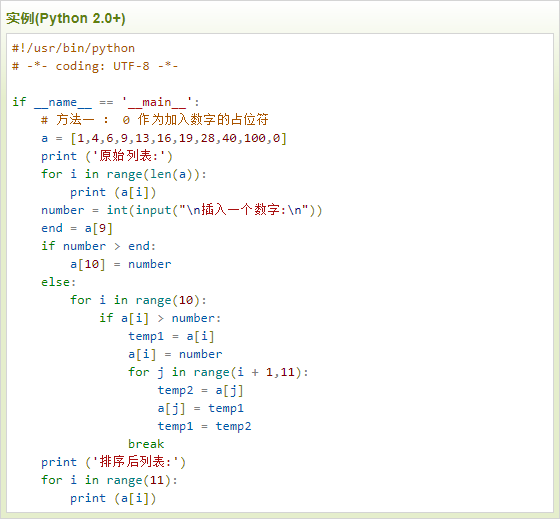Click the print ('排序后列表:') line
The image size is (560, 519).
[x=114, y=462]
